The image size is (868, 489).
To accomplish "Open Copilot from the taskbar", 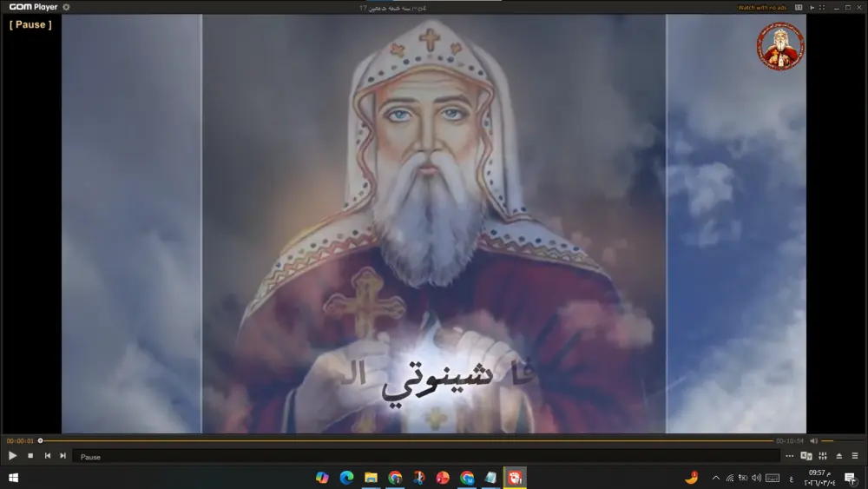I will pyautogui.click(x=322, y=478).
